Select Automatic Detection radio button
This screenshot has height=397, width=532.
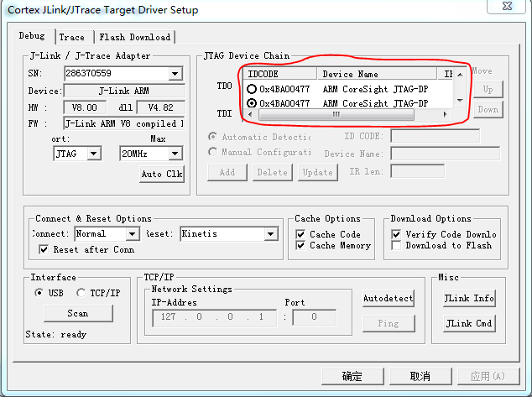tap(213, 137)
